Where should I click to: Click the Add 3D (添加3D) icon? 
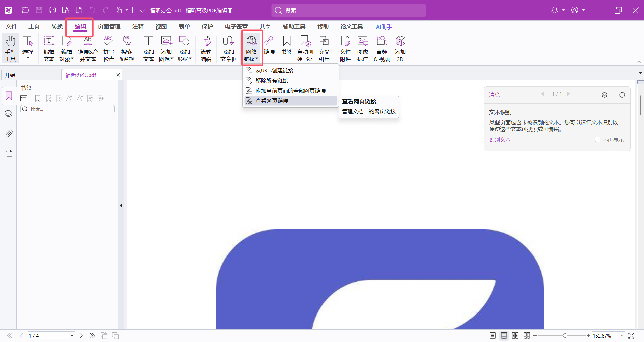click(x=400, y=49)
